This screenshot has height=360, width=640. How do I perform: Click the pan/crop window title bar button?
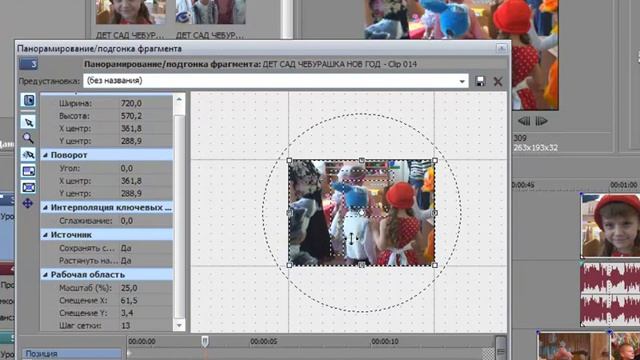[502, 48]
